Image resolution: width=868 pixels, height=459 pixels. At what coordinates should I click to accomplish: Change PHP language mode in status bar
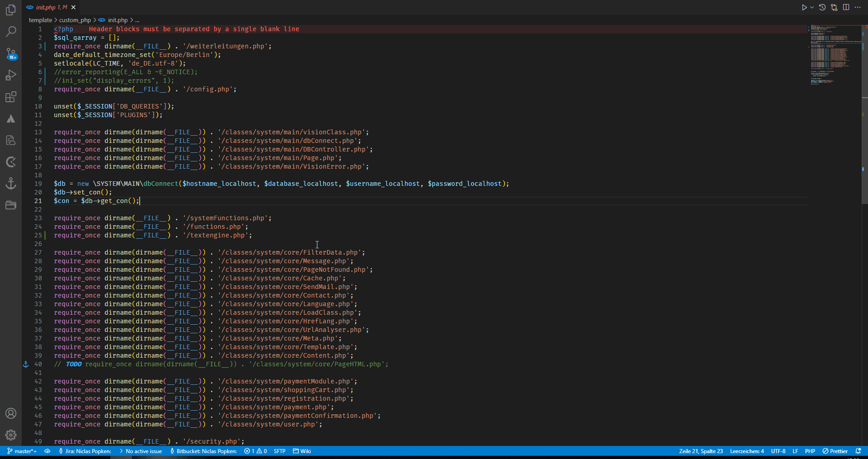click(x=810, y=451)
